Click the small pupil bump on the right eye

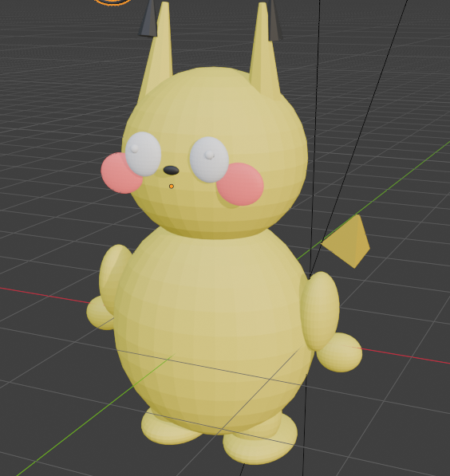[209, 155]
